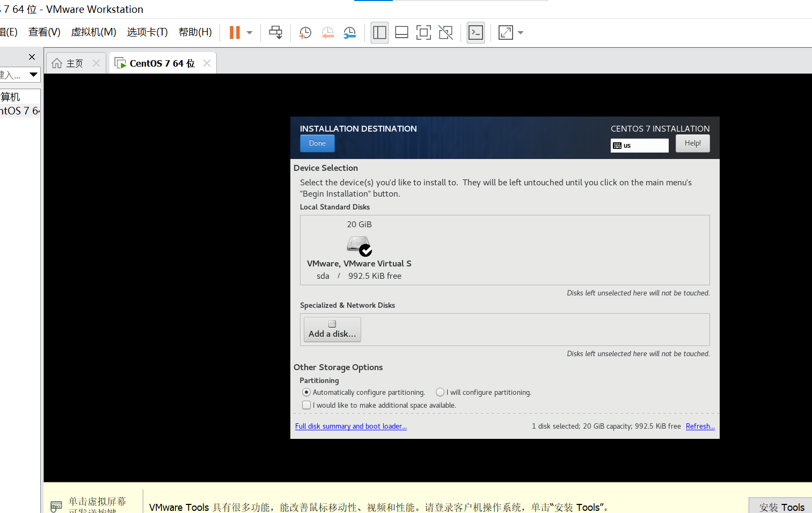Expand the library search dropdown
812x513 pixels.
33,75
